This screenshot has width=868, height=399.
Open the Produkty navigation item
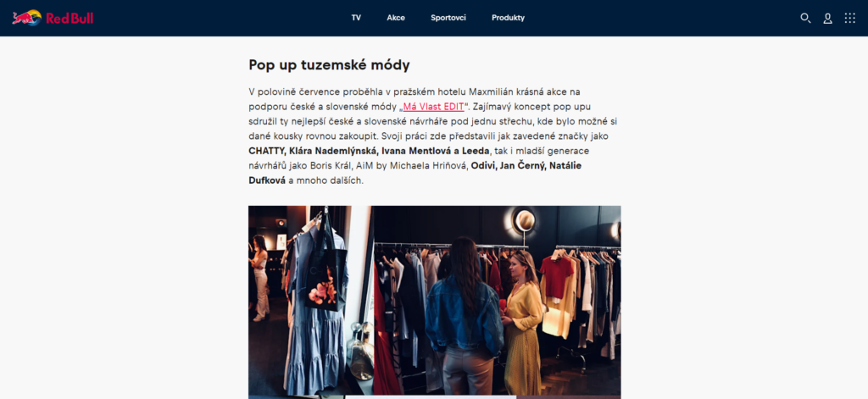pos(509,18)
